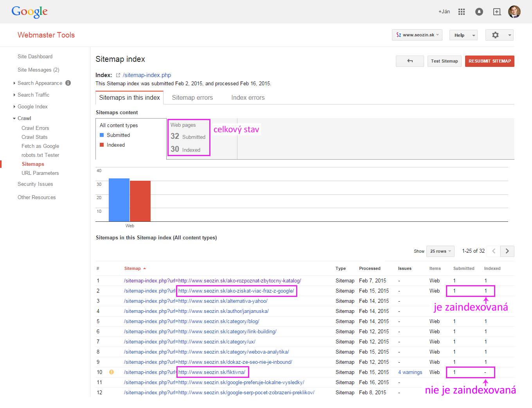The image size is (532, 408).
Task: Click the previous page arrow
Action: click(494, 251)
